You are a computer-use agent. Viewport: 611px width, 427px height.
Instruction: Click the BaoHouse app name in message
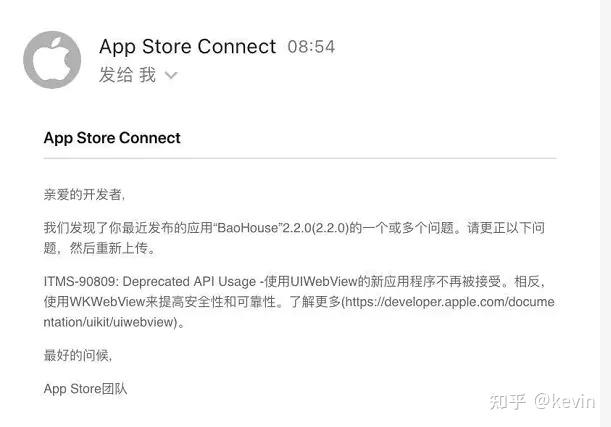247,228
